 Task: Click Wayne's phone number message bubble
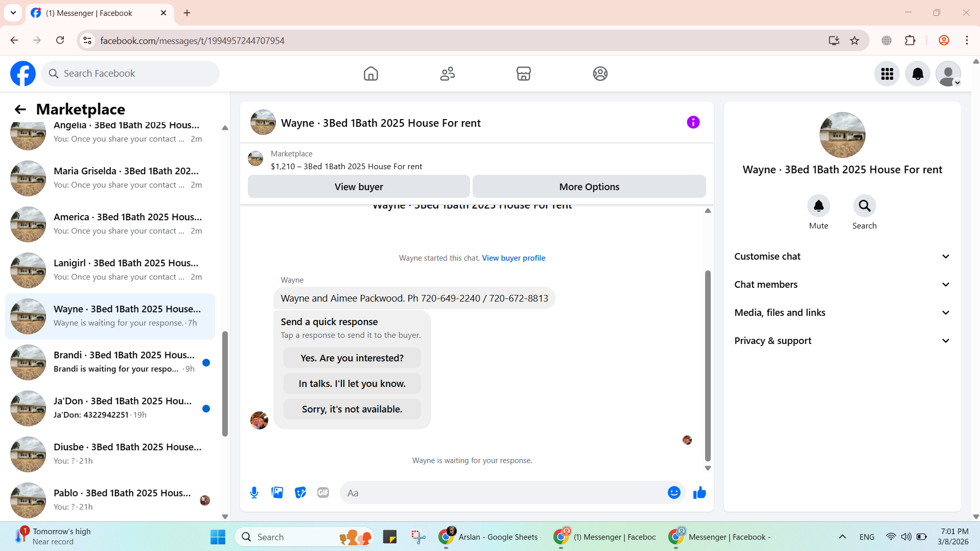pos(414,299)
